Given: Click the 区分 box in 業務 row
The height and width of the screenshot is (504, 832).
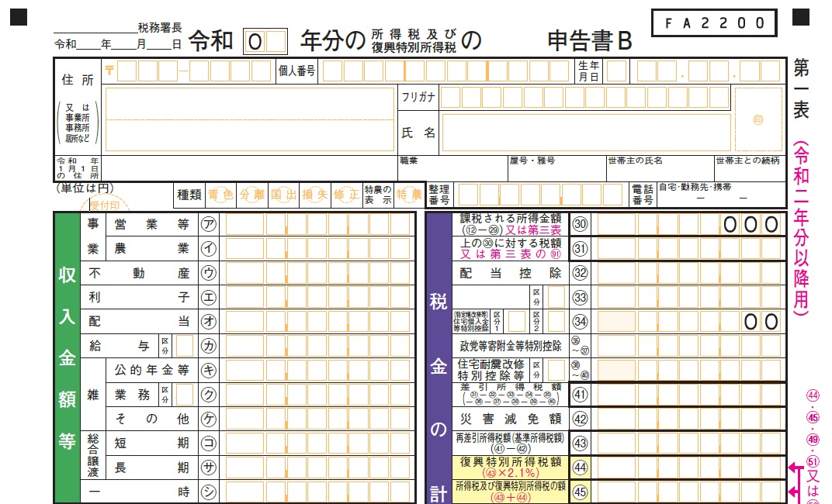Looking at the screenshot, I should point(185,395).
